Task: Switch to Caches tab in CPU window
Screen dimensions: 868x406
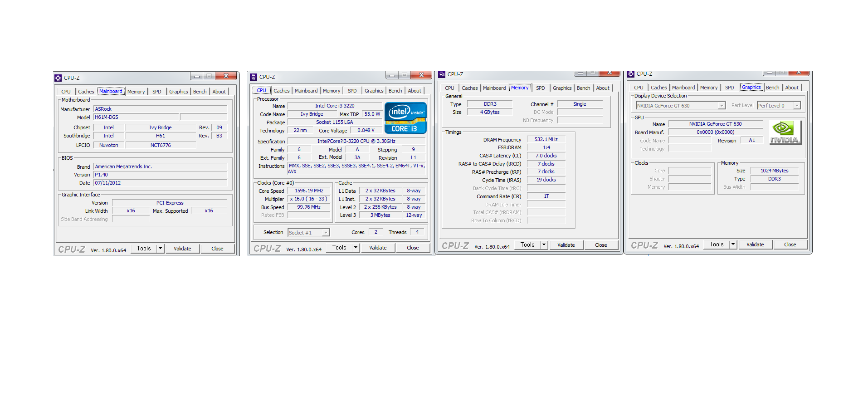Action: [282, 91]
